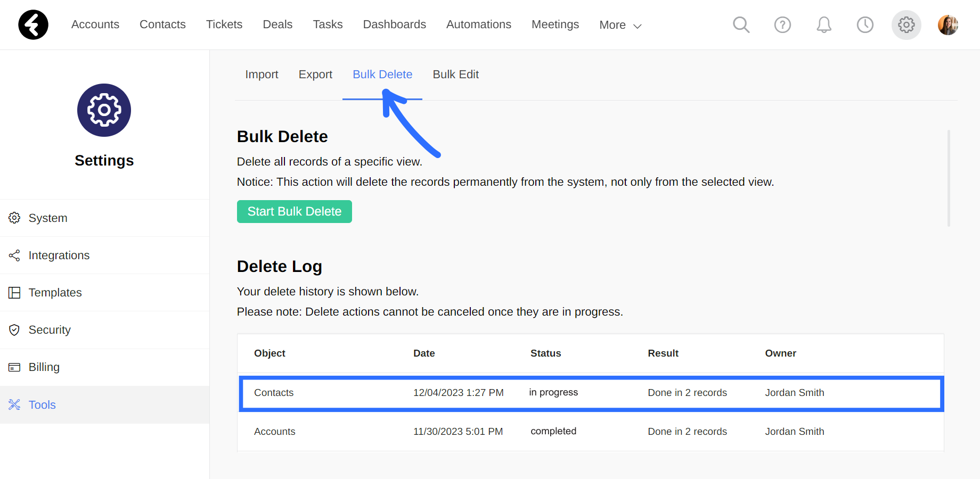
Task: Click the Billing card icon in sidebar
Action: (x=14, y=367)
